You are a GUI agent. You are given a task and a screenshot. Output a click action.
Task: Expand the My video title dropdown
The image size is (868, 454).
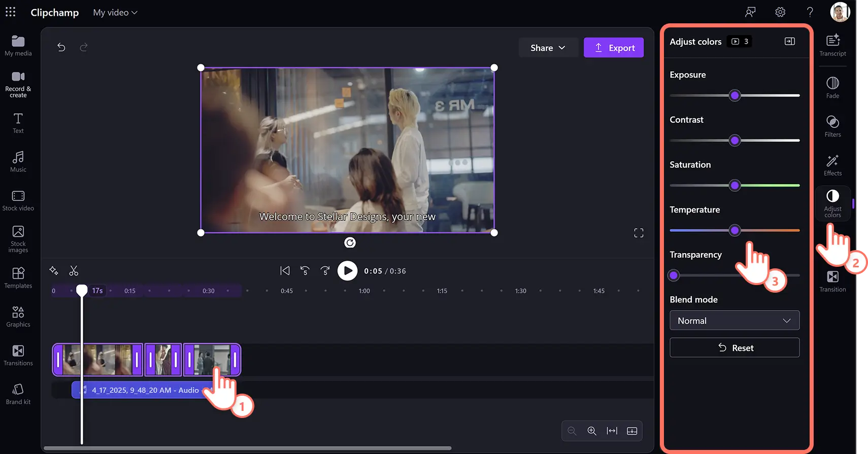point(115,13)
